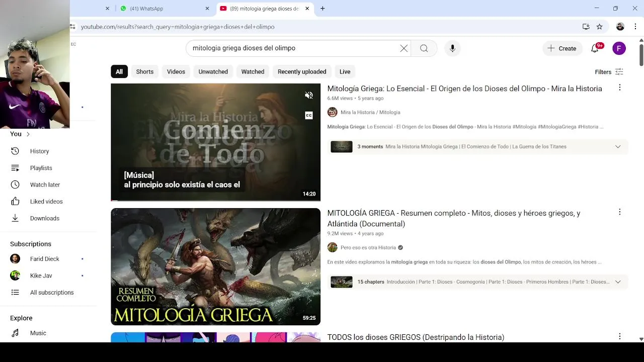Click the magnifying glass search button

424,48
